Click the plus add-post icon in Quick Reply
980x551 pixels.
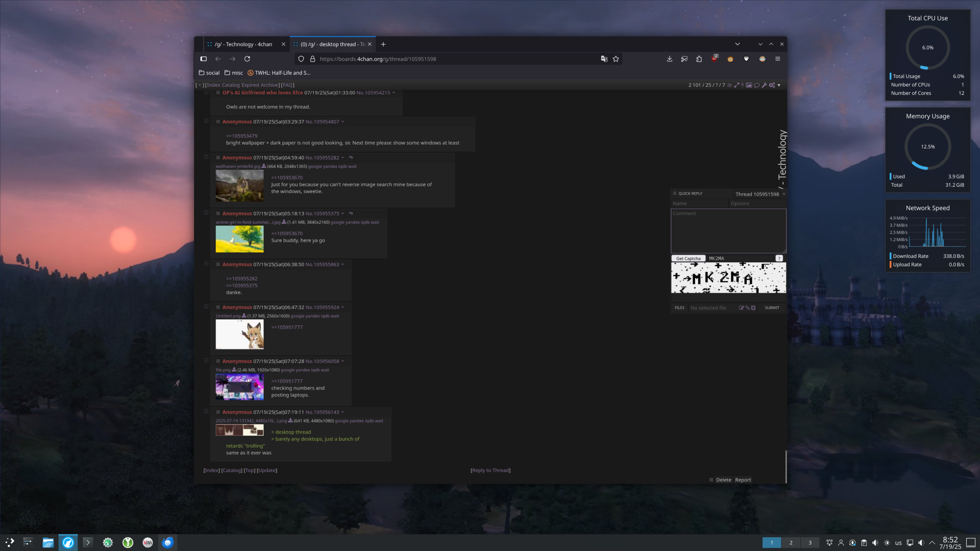[x=753, y=308]
